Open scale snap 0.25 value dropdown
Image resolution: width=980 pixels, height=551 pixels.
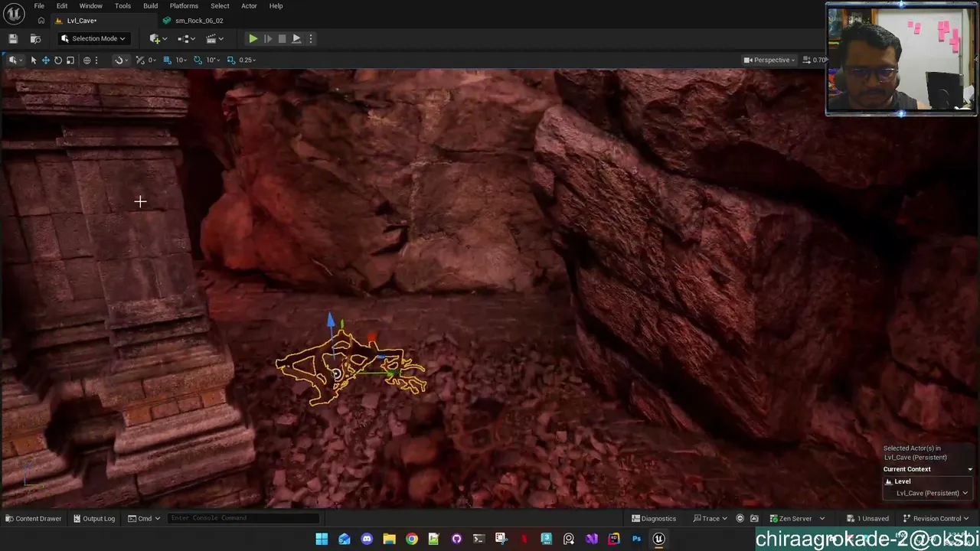pos(247,60)
